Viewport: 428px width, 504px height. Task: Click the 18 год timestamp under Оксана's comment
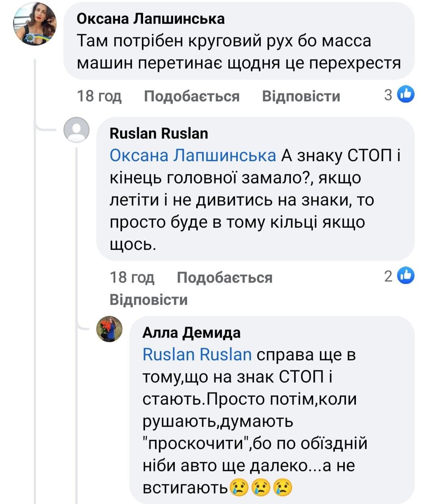99,96
